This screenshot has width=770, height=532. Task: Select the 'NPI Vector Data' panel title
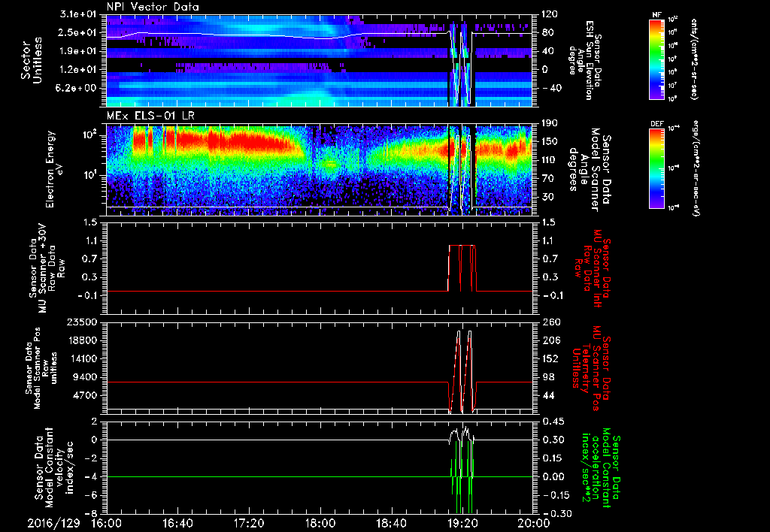tap(153, 7)
